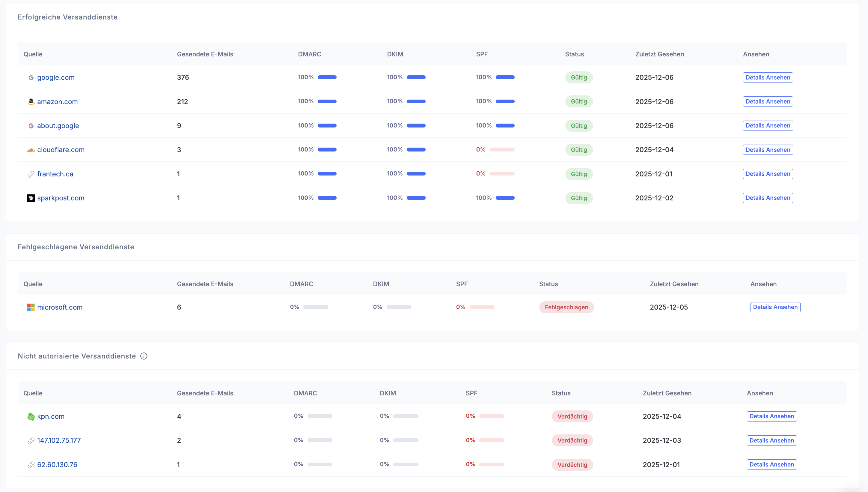Click the link icon next to frantech.ca

(x=31, y=174)
